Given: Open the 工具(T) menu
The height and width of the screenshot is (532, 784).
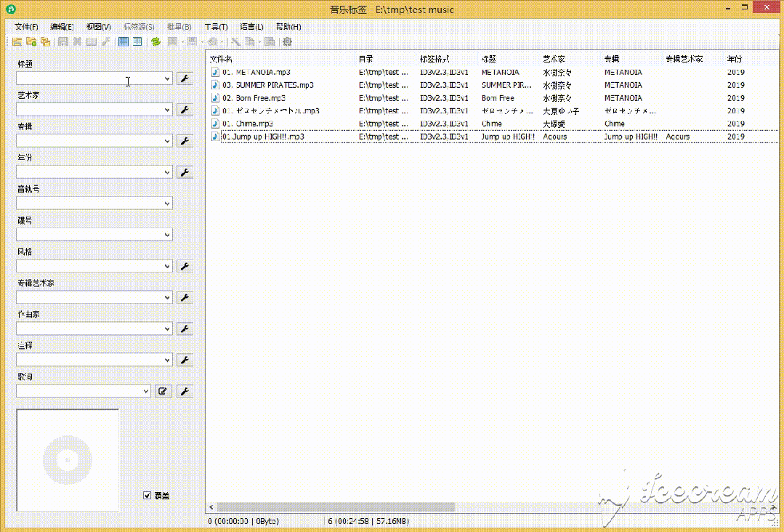Looking at the screenshot, I should point(215,26).
